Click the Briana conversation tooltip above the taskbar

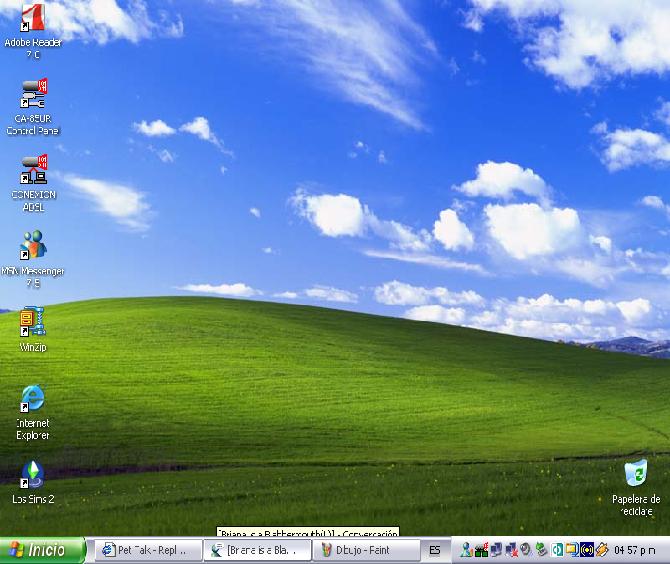[x=308, y=532]
